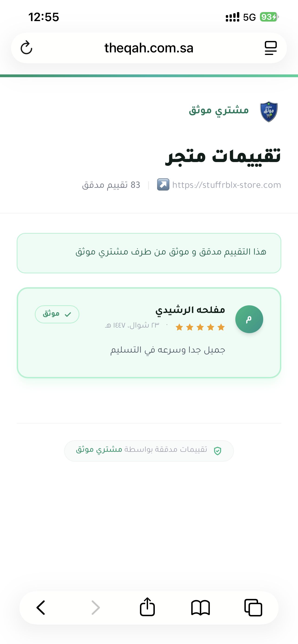Tap the review text جميل جدا وسرعه في التسليم
Screen dimensions: 298x644
tap(168, 350)
